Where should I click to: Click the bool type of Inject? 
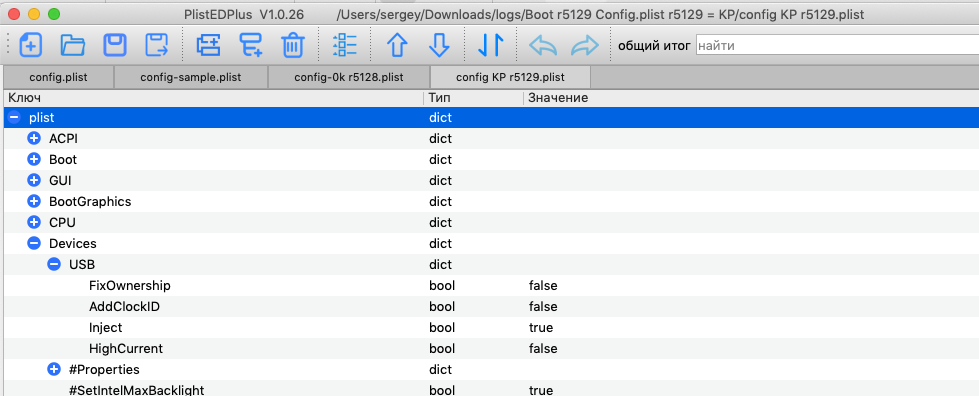click(442, 328)
